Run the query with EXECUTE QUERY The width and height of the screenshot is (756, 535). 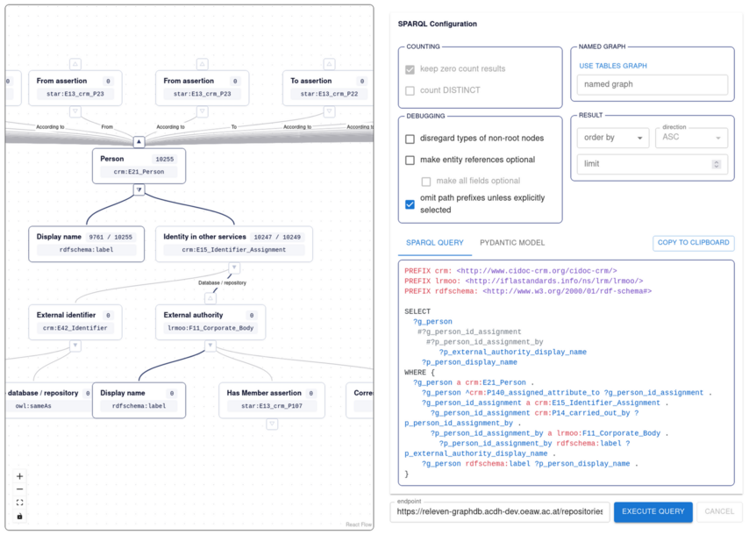(x=653, y=511)
